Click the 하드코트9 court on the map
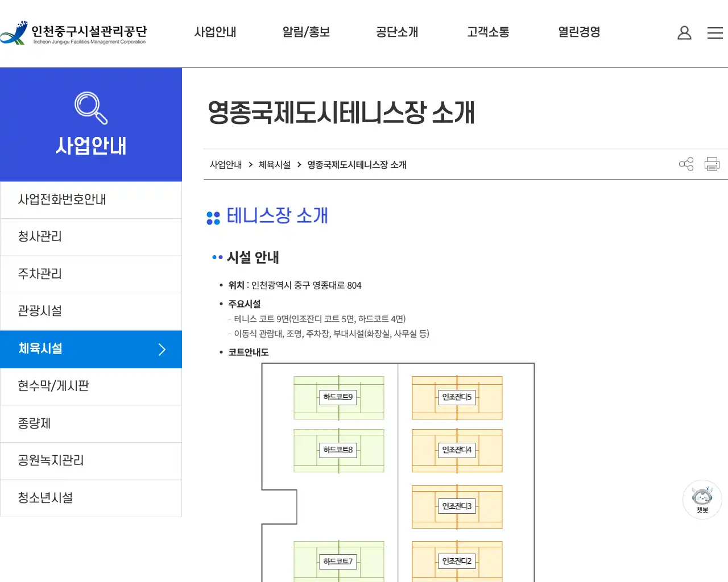Screen dimensions: 728x582 tap(339, 398)
